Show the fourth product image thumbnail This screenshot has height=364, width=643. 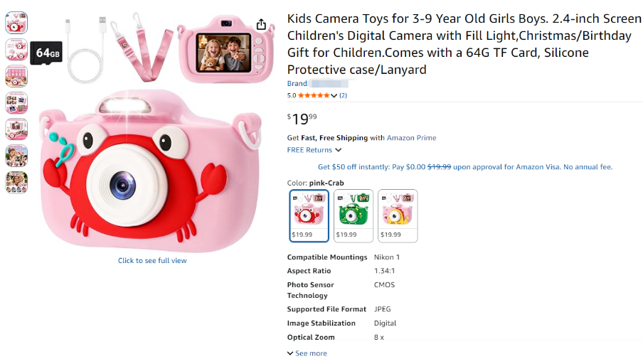click(x=16, y=102)
